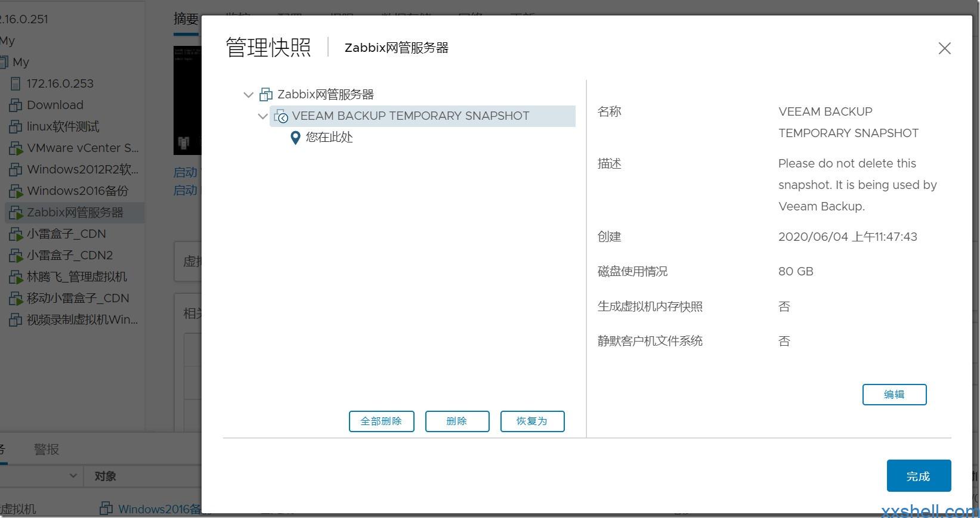Viewport: 980px width, 518px height.
Task: Select linux软件测试 in the inventory tree
Action: 63,126
